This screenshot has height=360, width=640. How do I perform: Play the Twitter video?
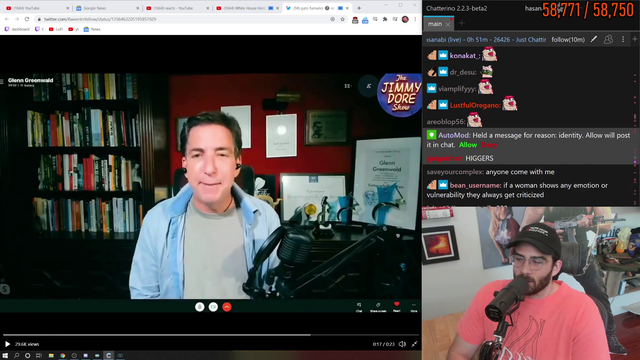[x=7, y=344]
